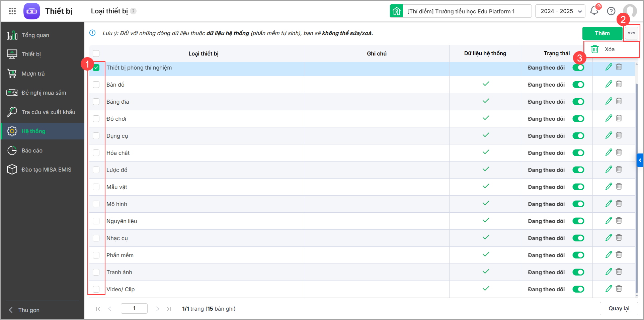Screen dimensions: 644x320
Task: Collapse the sidebar with Thu gọn
Action: (24, 310)
